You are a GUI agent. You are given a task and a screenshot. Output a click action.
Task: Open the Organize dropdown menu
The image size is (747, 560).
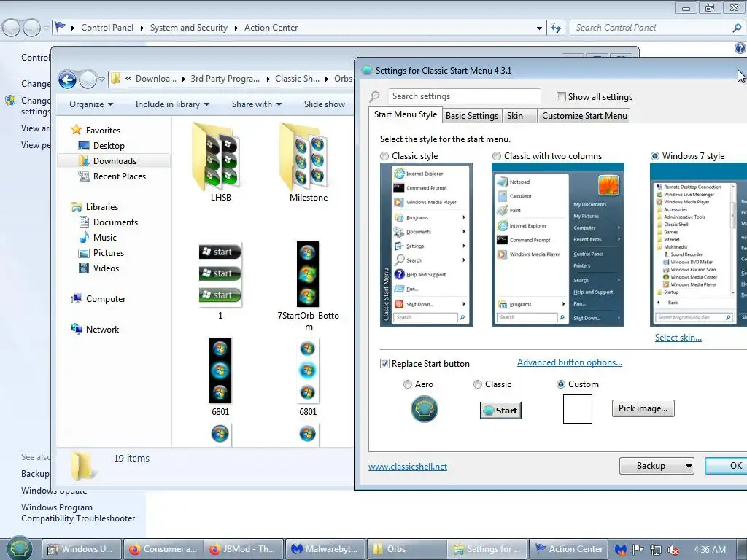tap(91, 104)
